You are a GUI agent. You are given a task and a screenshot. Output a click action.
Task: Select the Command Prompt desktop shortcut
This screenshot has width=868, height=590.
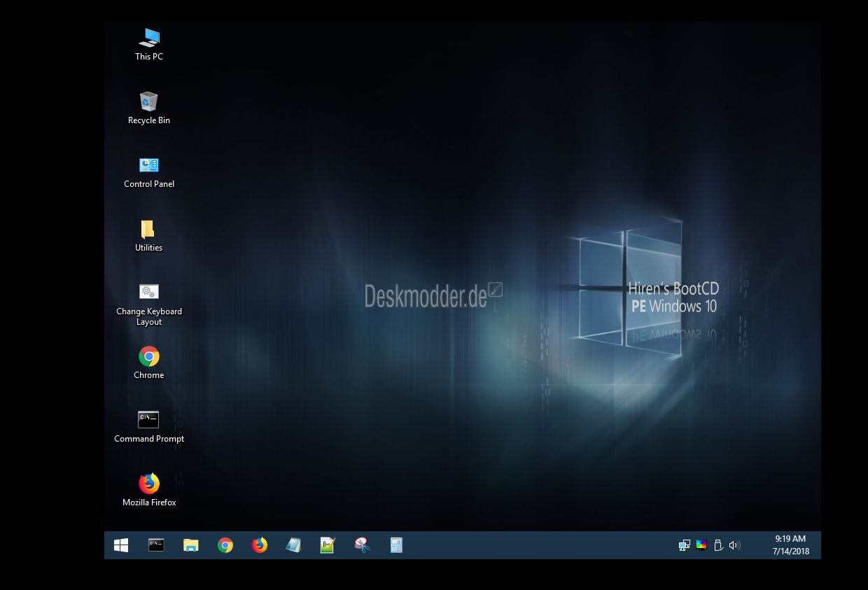[149, 427]
